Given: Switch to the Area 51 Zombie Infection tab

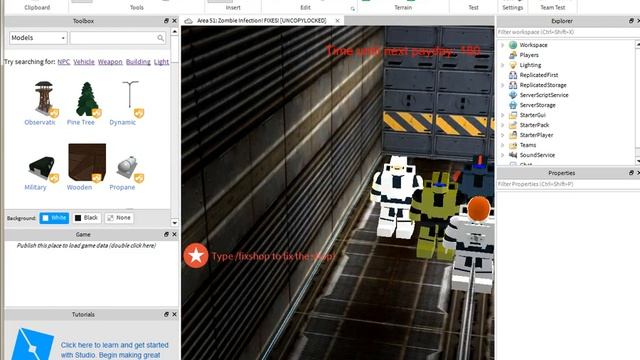Looking at the screenshot, I should (261, 20).
